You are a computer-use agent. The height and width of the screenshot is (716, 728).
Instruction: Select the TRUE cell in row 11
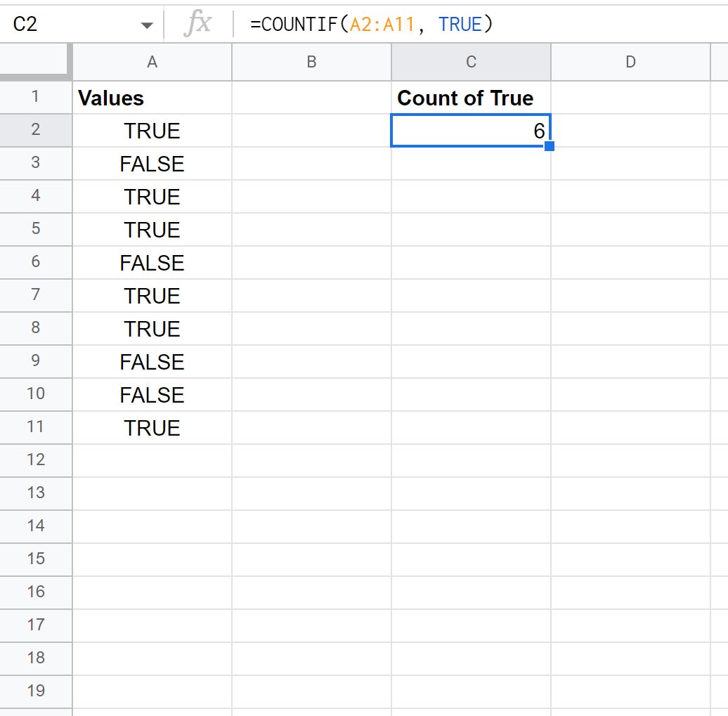coord(152,428)
